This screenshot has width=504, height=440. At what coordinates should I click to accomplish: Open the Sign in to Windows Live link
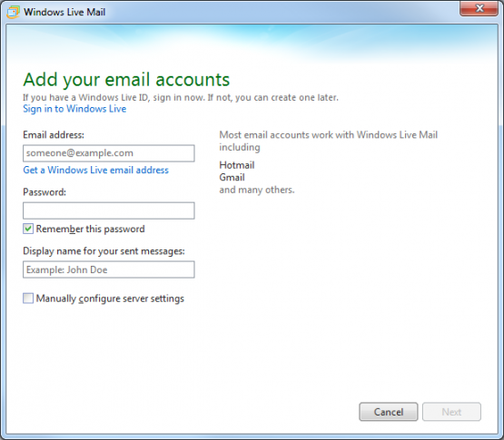(74, 109)
